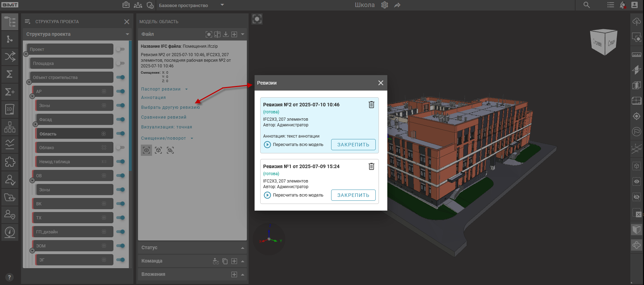Select Выбрать другую ревизию option
This screenshot has width=644, height=285.
170,107
